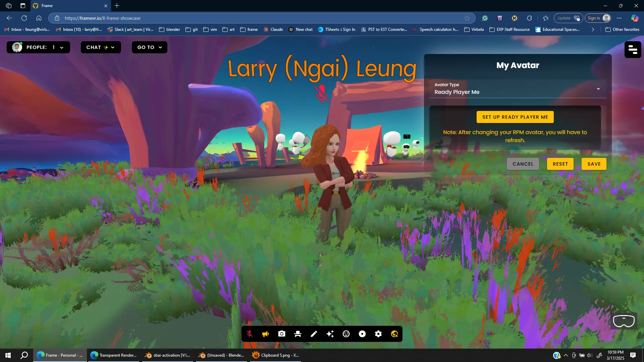Select the pencil edit tool
644x362 pixels.
coord(314,334)
